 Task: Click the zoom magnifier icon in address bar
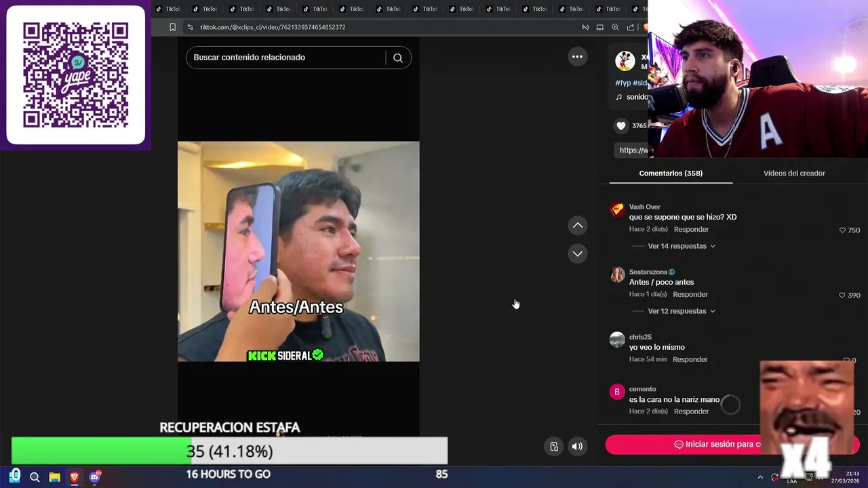click(615, 27)
